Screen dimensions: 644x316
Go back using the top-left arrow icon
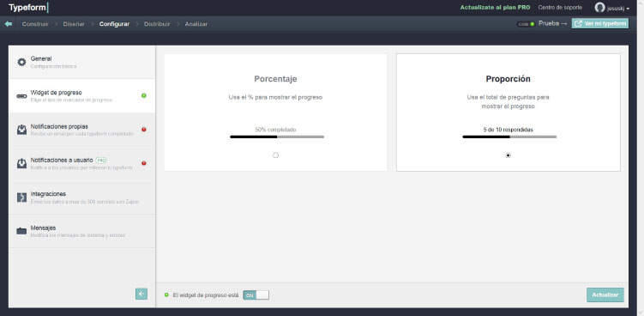pos(9,24)
